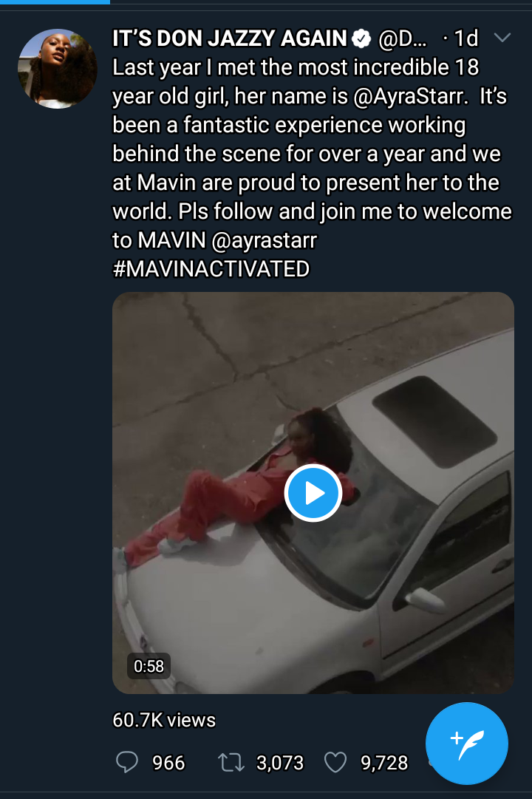This screenshot has height=799, width=532.
Task: Tap the 60.7K views label
Action: 164,719
